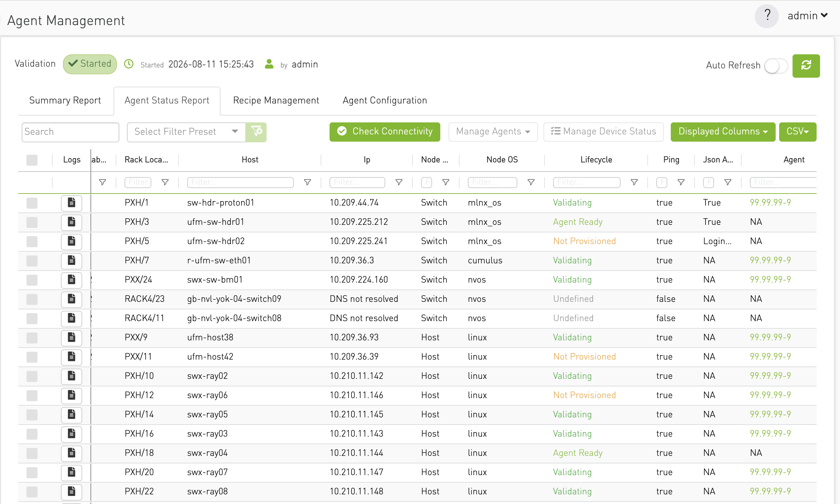Open logs for ufm-sw-hdr01
Viewport: 840px width, 504px height.
(x=72, y=222)
